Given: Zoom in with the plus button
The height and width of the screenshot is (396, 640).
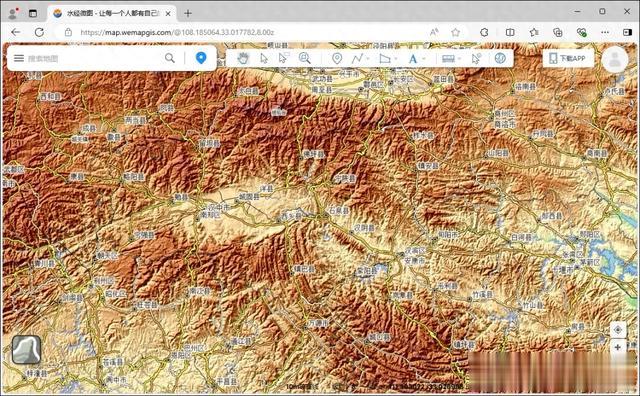Looking at the screenshot, I should point(618,347).
